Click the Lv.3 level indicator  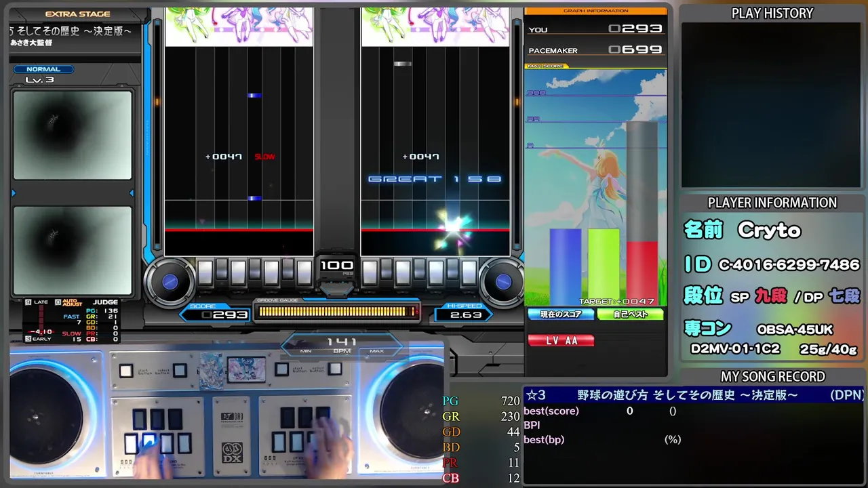point(39,80)
